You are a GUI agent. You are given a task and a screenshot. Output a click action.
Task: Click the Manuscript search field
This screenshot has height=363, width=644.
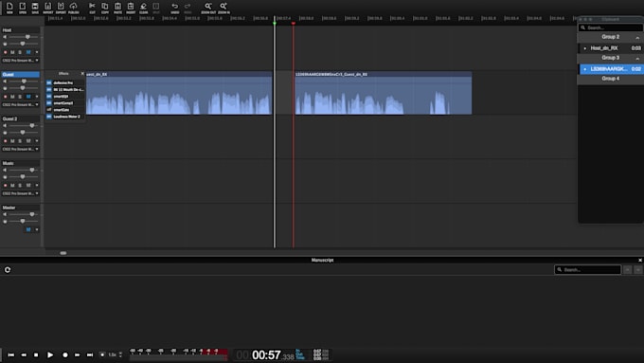588,270
